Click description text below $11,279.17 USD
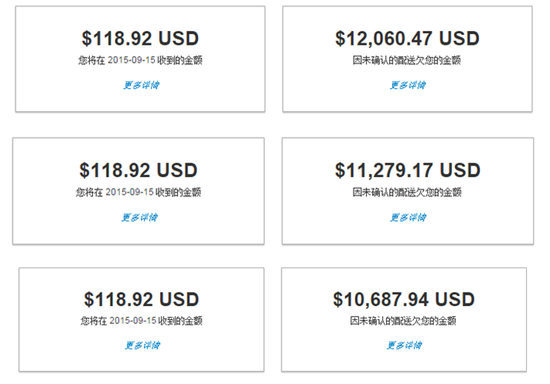 [x=407, y=192]
